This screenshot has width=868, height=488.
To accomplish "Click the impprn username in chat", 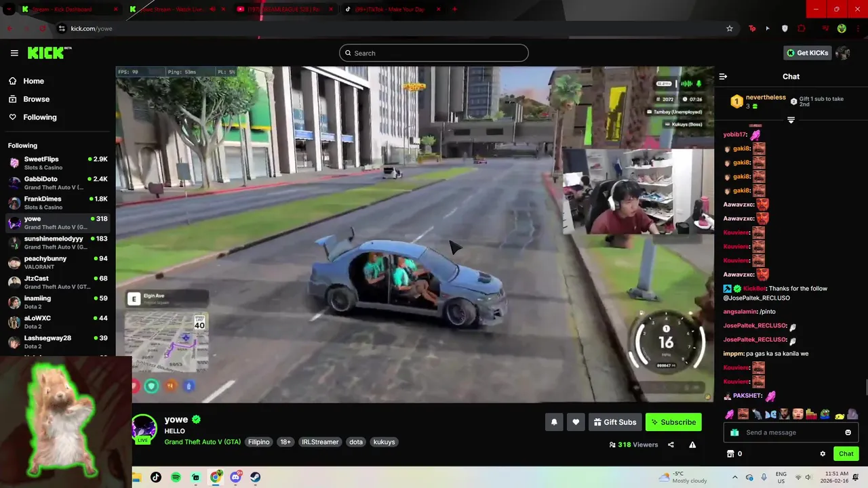I will [x=733, y=354].
